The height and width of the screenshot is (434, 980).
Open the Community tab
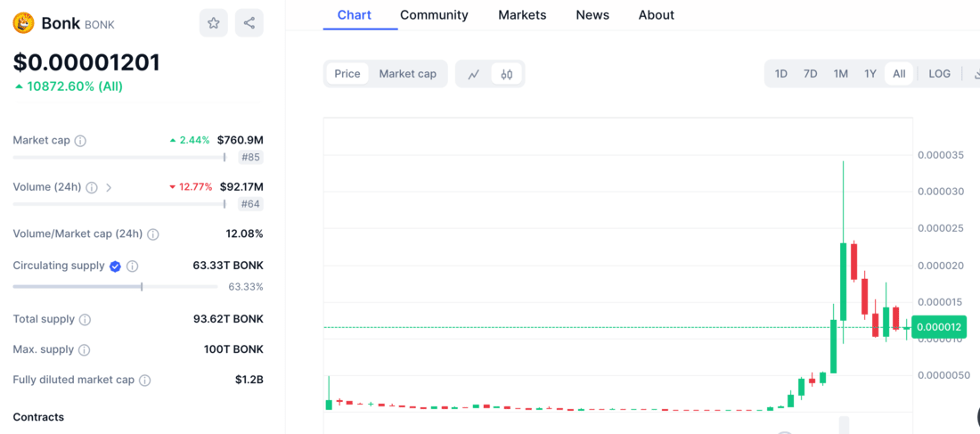[x=434, y=15]
